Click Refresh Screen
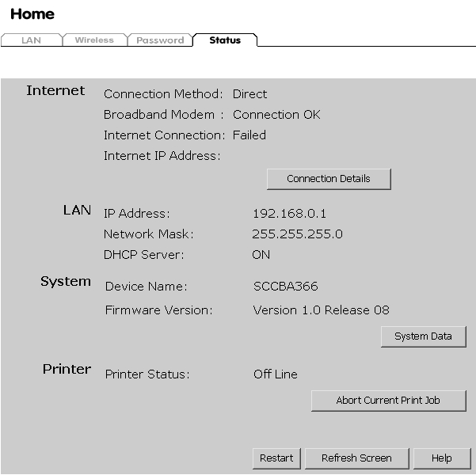This screenshot has width=476, height=475. 356,458
